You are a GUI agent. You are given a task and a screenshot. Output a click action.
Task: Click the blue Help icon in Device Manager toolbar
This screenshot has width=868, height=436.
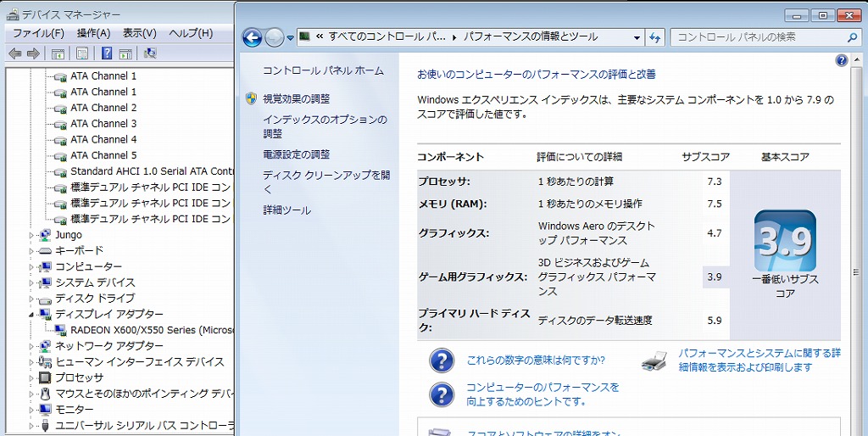click(108, 53)
